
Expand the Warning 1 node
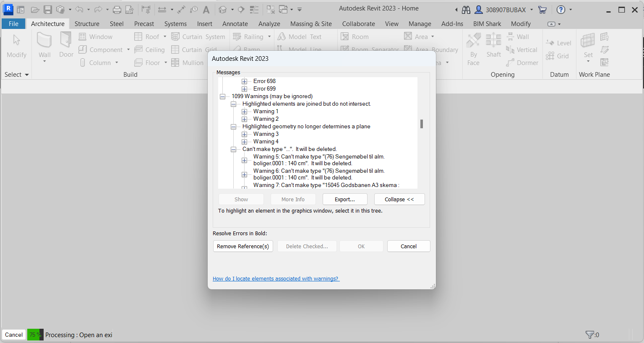pos(244,112)
